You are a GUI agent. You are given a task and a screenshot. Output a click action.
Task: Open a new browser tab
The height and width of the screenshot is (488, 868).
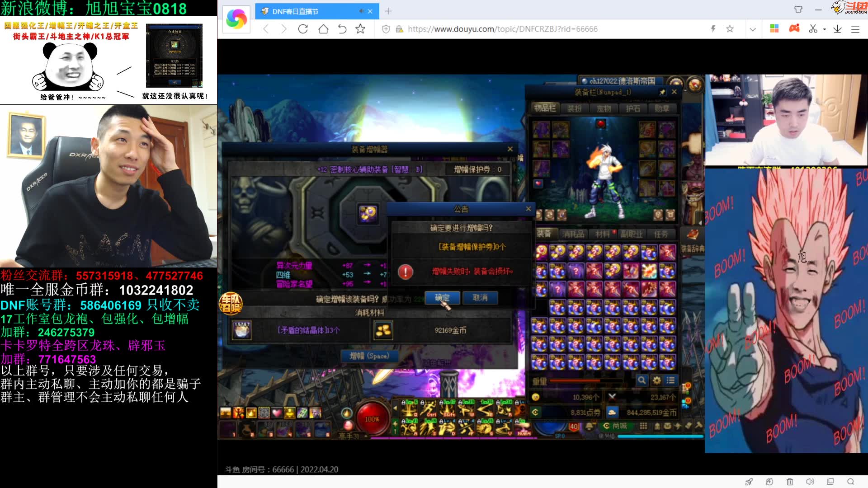[388, 11]
